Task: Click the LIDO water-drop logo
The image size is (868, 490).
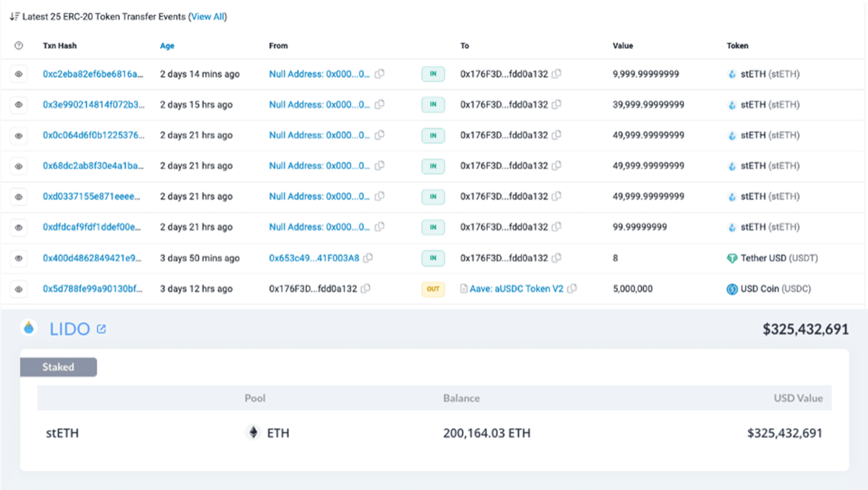Action: (29, 328)
